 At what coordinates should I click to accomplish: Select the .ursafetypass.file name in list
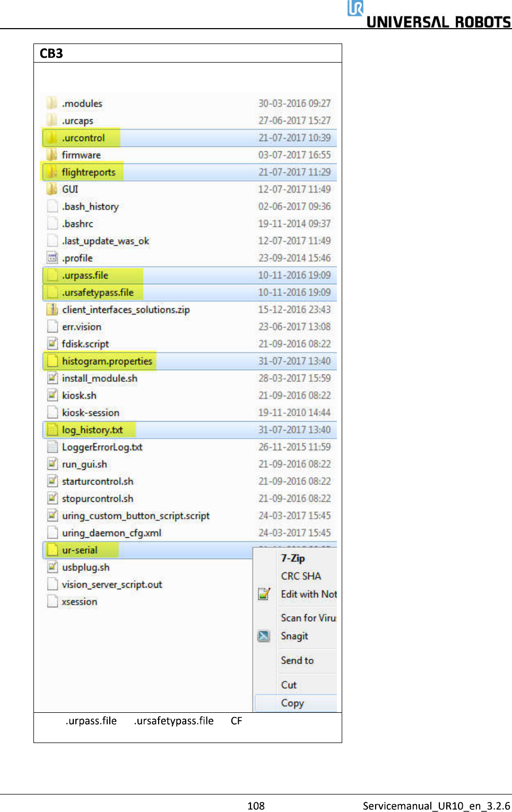coord(98,292)
